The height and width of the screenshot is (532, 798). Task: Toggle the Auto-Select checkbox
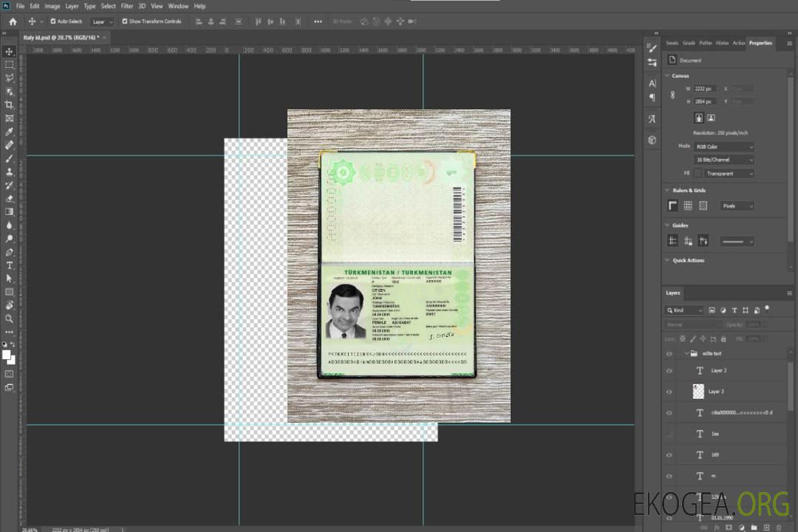tap(53, 21)
